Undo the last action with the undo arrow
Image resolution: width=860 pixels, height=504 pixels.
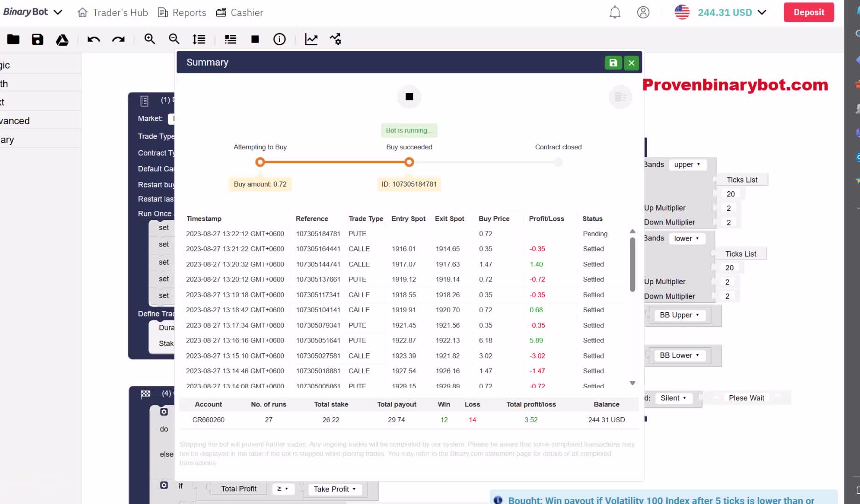tap(93, 40)
